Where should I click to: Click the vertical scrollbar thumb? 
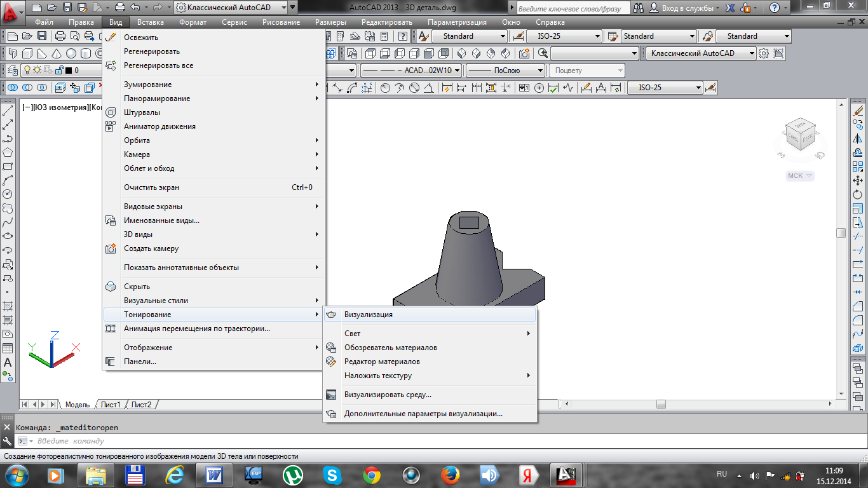pos(841,233)
